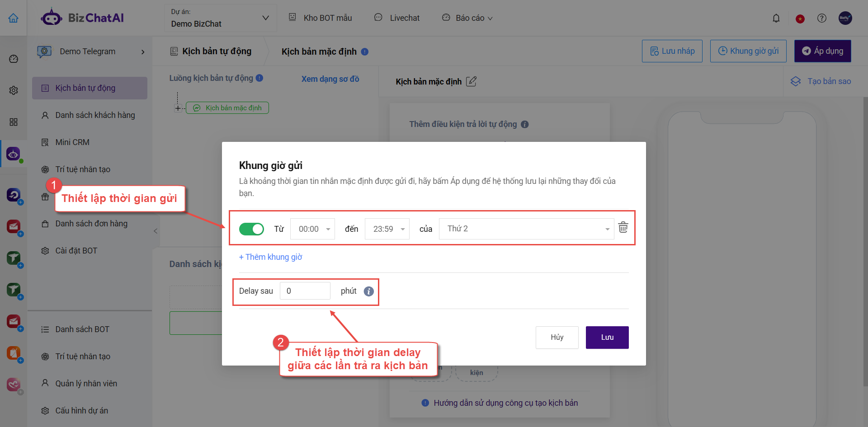Delete the Thứ 2 time frame with trash icon

pos(623,227)
